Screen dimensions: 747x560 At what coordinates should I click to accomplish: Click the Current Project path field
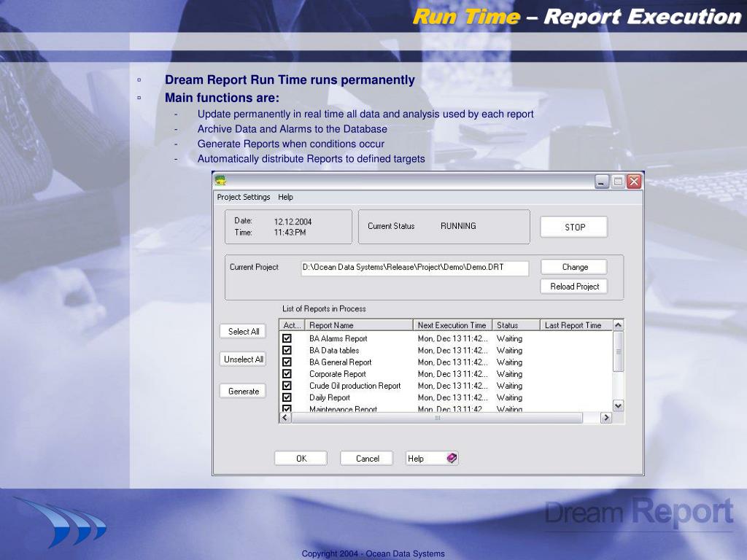[415, 268]
